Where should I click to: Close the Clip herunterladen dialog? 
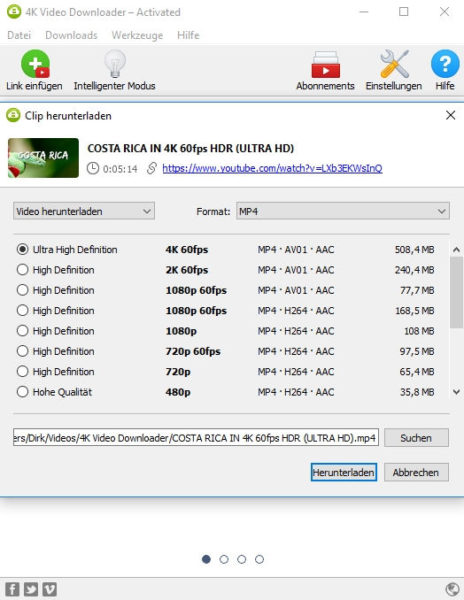[x=451, y=115]
